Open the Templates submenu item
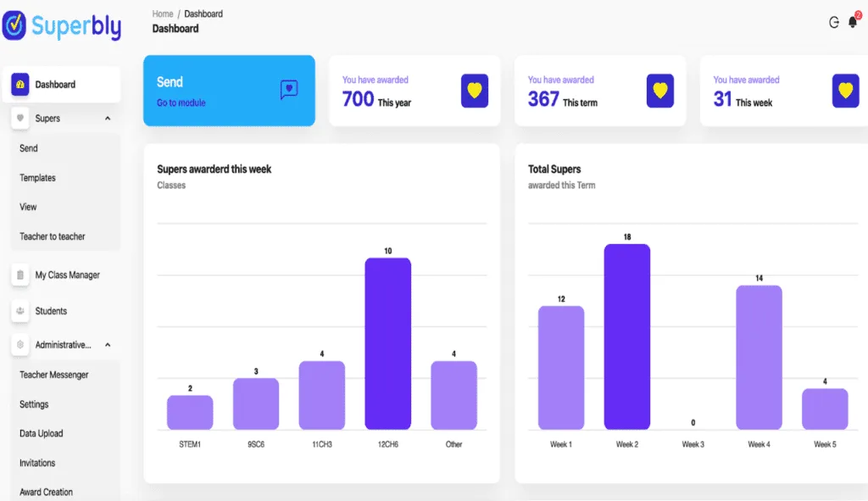 (37, 178)
